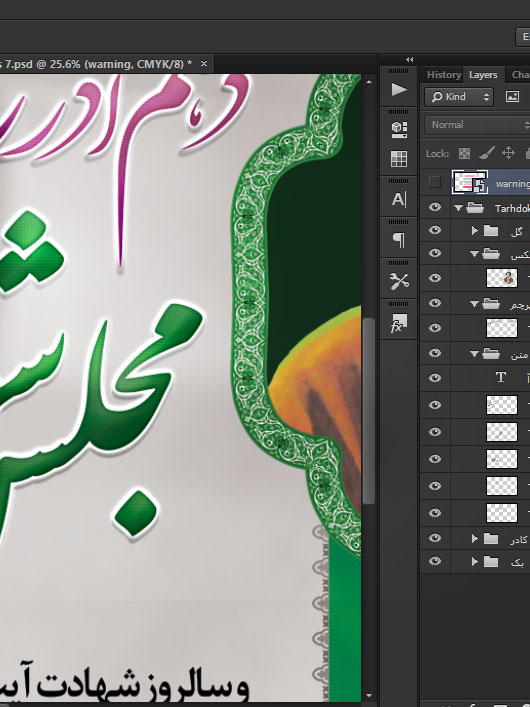Click the گل group folder icon
This screenshot has width=530, height=707.
[x=491, y=231]
